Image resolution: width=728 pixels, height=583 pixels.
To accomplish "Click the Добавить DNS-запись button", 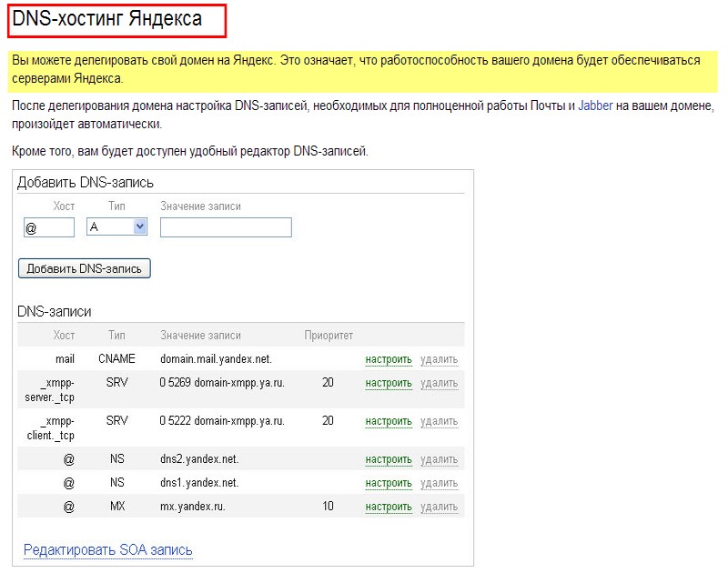I will (85, 268).
